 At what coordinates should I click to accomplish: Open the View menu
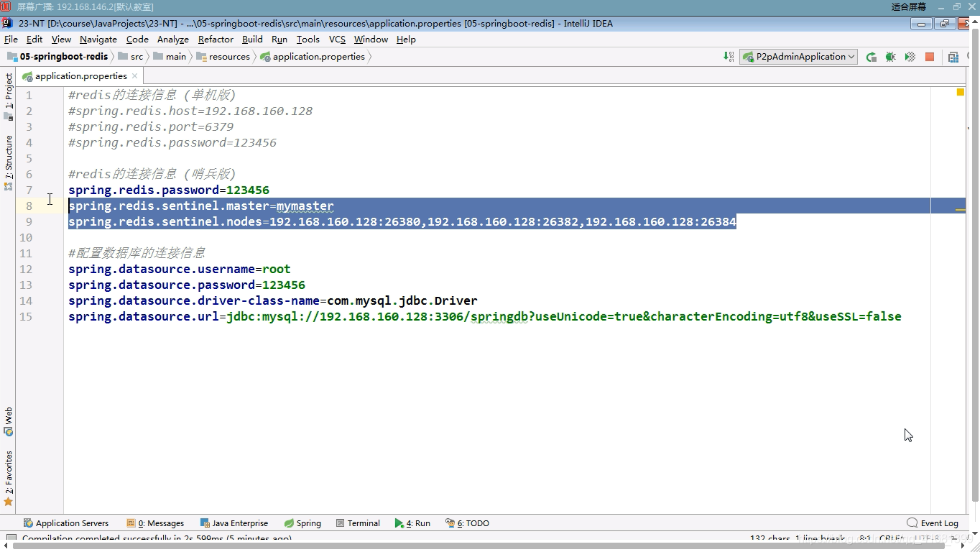pos(61,40)
